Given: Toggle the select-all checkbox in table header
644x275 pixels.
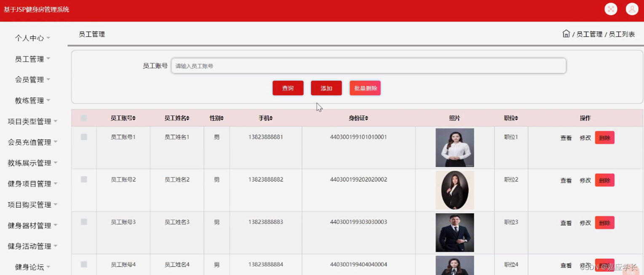Looking at the screenshot, I should tap(84, 118).
